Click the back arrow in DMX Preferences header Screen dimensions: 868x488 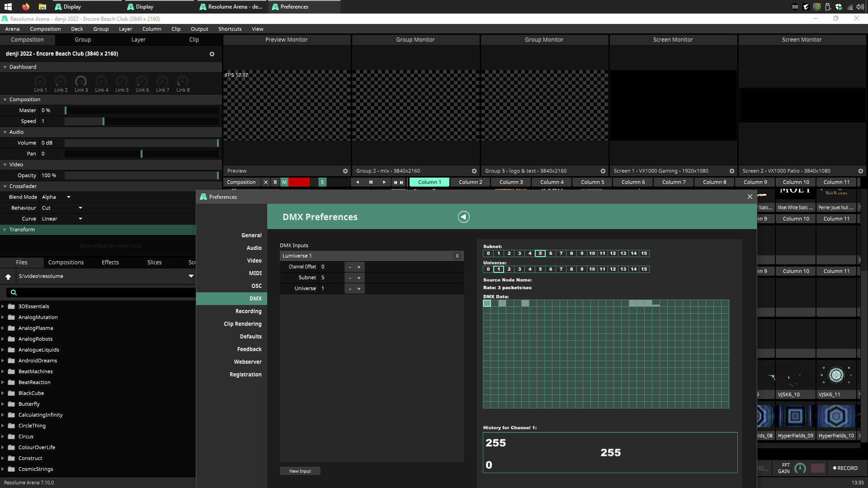point(463,217)
